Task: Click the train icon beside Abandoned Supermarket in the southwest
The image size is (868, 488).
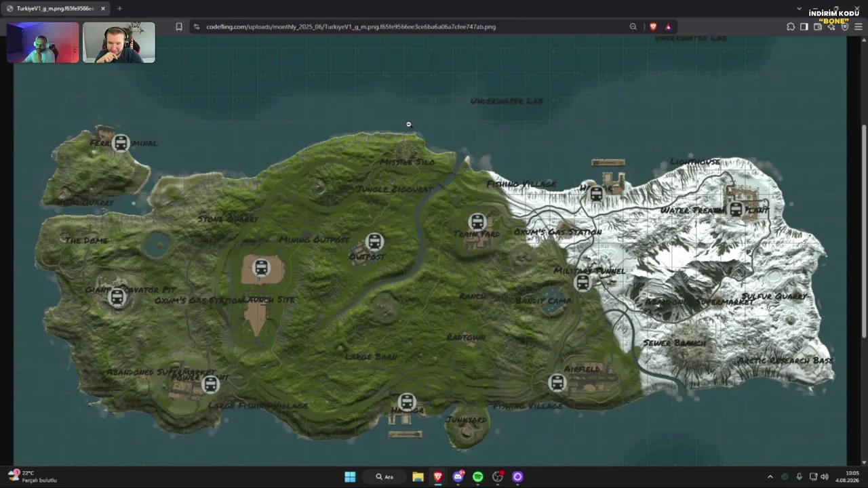Action: 210,384
